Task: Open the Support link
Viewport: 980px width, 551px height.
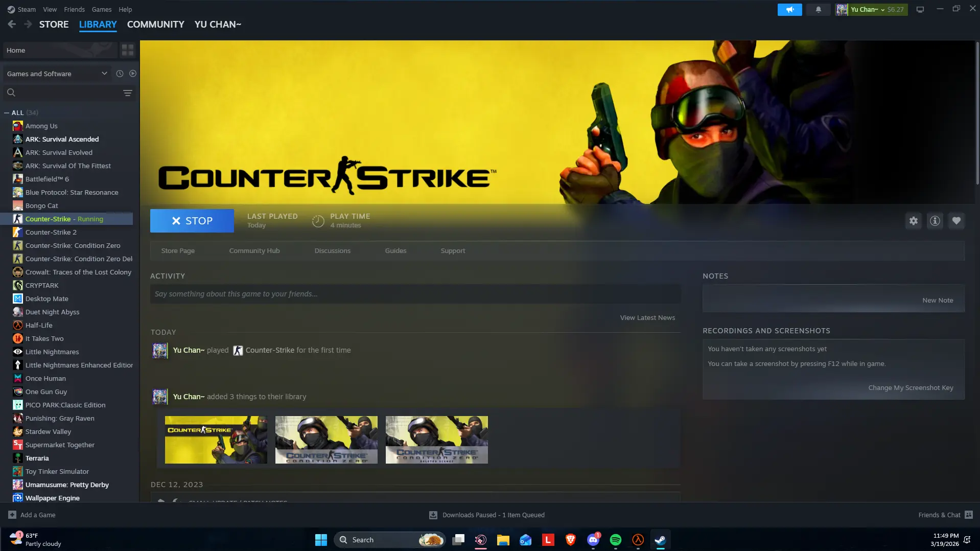Action: (453, 250)
